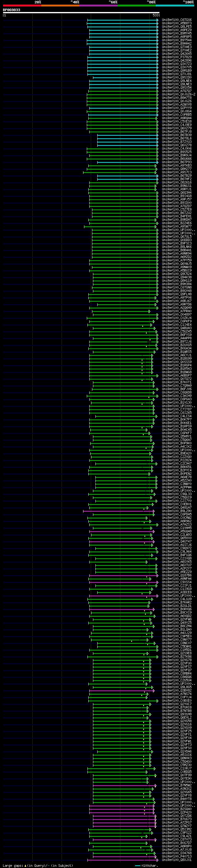This screenshot has height=868, width=197.
Task: Click the orange ~40% identity legend segment
Action: (60, 6)
